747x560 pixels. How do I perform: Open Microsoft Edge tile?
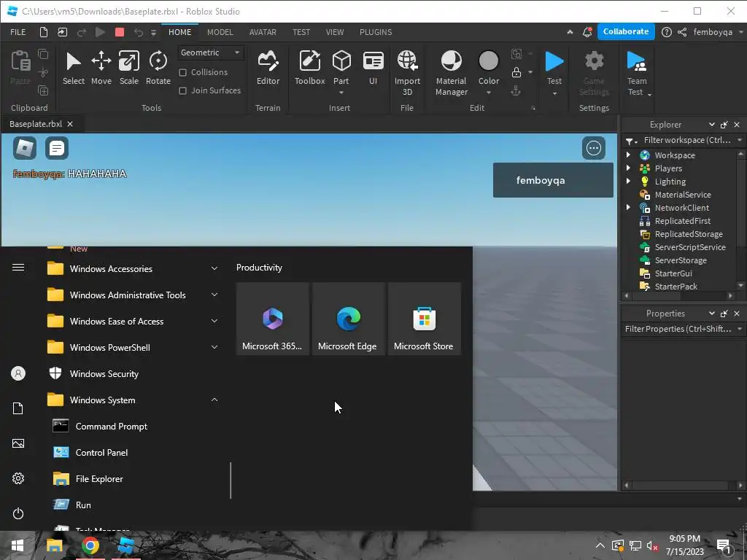[348, 319]
